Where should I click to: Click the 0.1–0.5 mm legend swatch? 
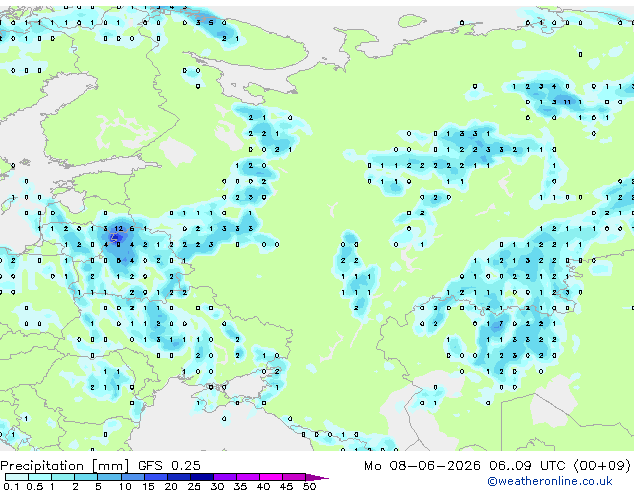click(17, 477)
